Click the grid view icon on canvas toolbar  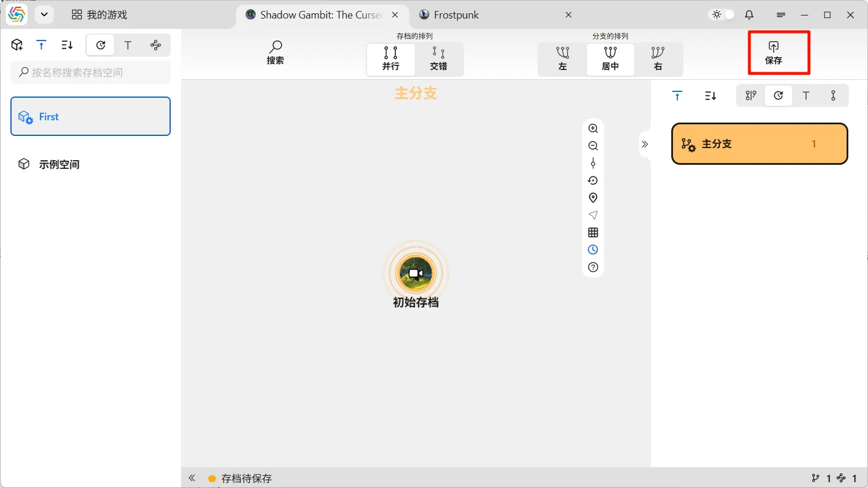click(593, 232)
